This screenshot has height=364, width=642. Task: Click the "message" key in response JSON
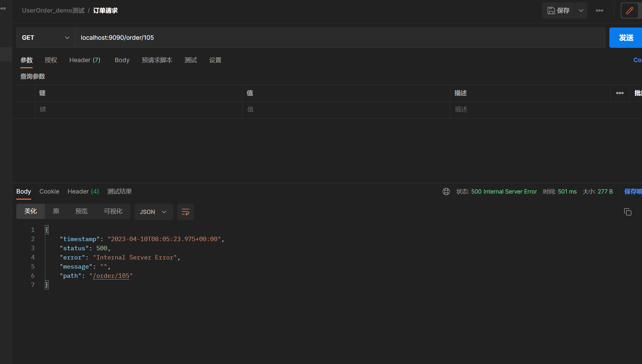[76, 267]
